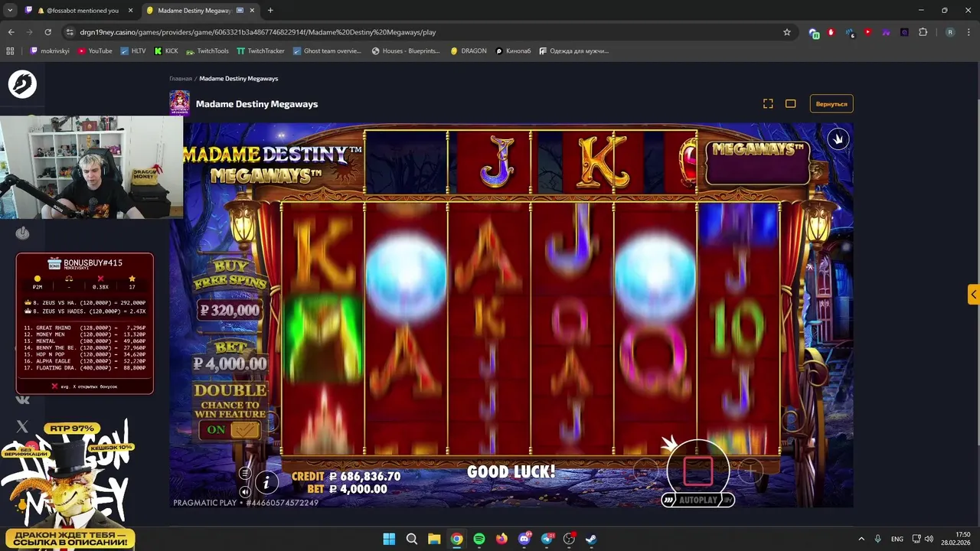
Task: Click the Madame Destiny Megaways game thumbnail
Action: tap(179, 103)
